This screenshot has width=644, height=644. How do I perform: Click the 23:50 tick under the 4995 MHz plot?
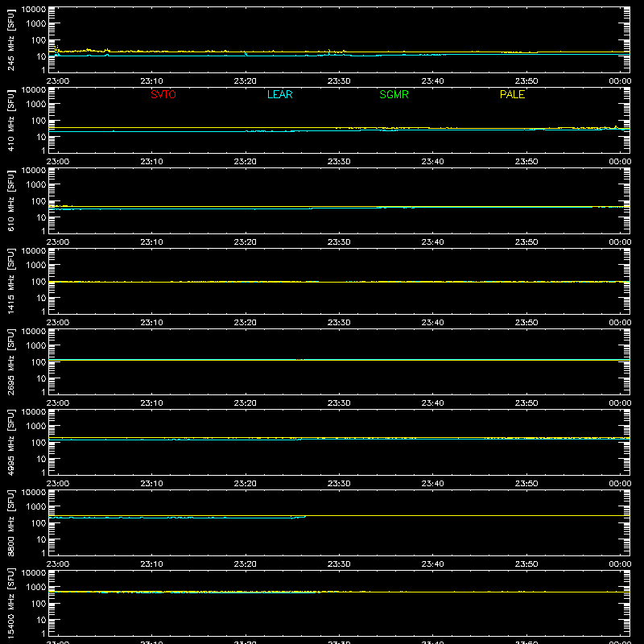pos(526,484)
